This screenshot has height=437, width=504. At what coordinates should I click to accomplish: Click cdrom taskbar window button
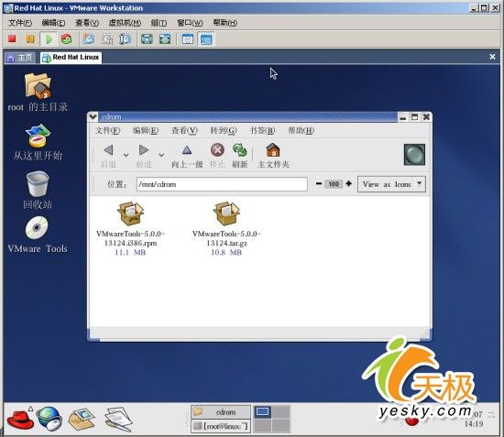tap(221, 411)
